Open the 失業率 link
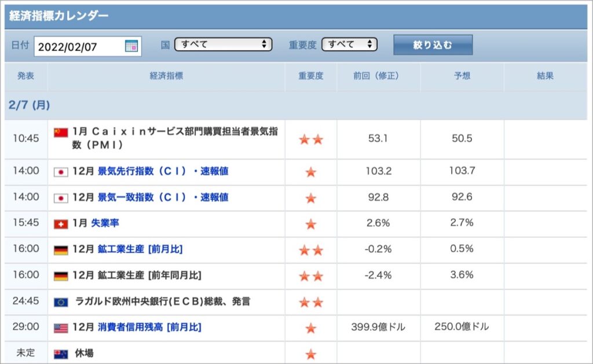 [105, 223]
